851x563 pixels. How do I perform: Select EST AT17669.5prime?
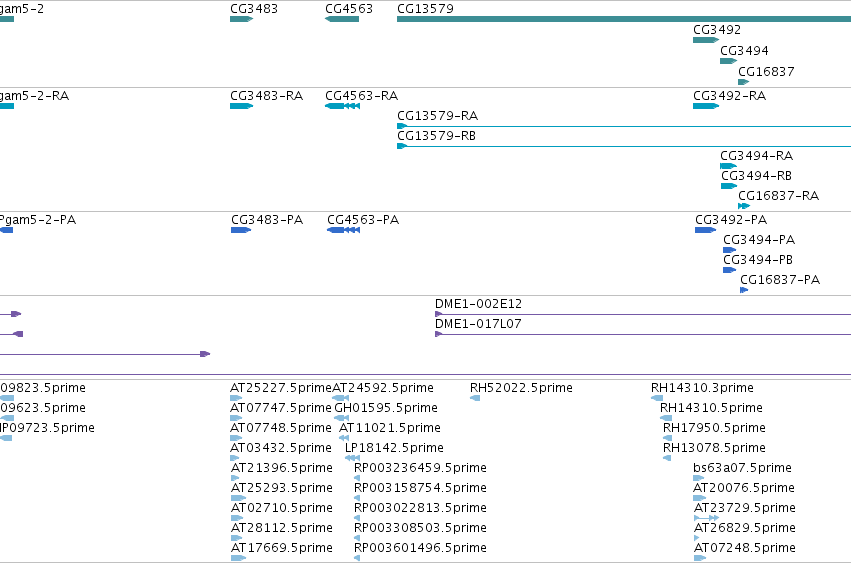tap(282, 548)
